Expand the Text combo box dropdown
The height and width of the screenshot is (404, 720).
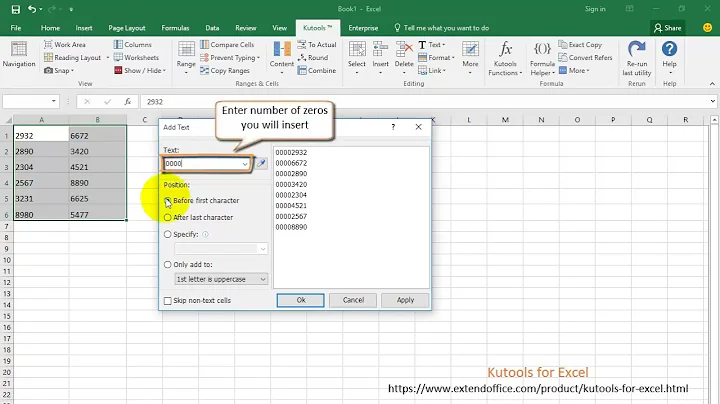point(245,164)
